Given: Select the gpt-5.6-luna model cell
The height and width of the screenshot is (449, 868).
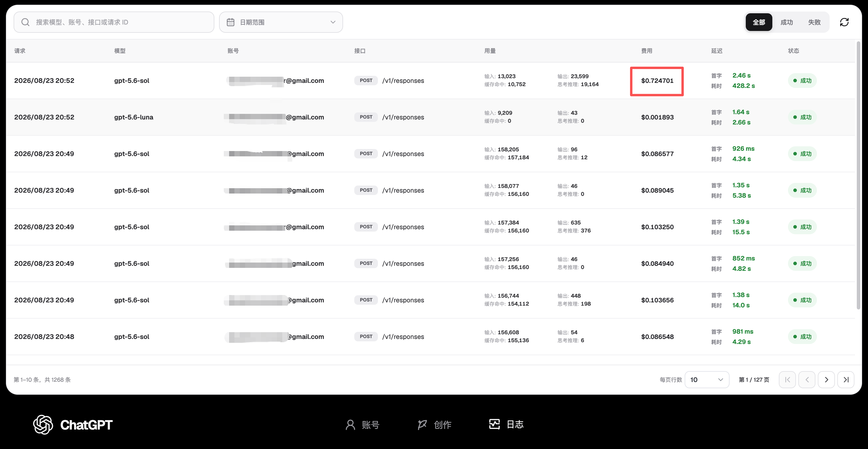Looking at the screenshot, I should pos(133,117).
